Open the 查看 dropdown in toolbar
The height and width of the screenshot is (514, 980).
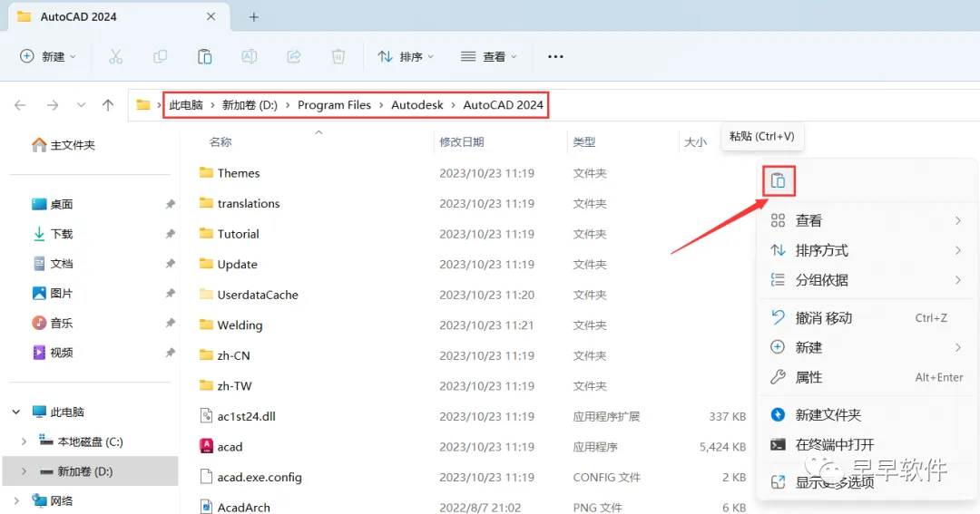[x=489, y=56]
